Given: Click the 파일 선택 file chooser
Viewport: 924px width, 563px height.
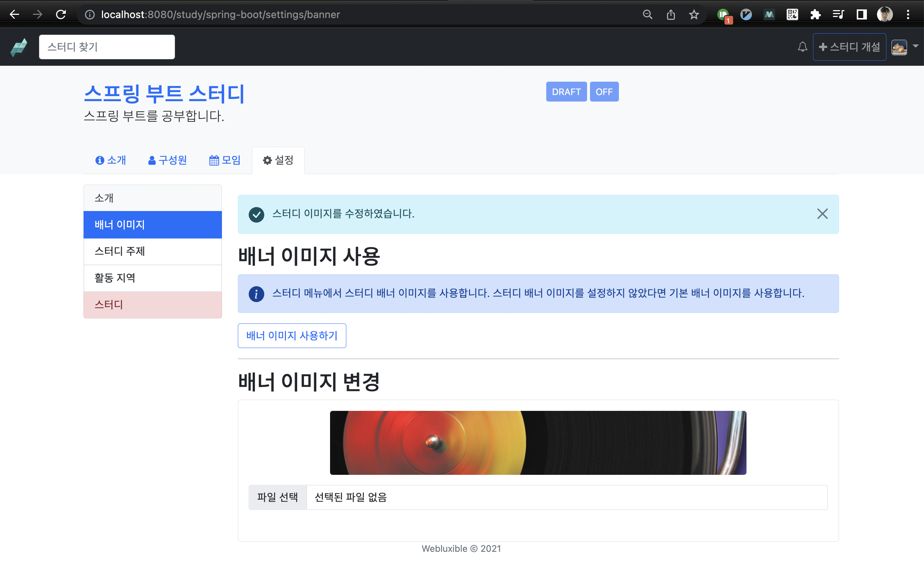Looking at the screenshot, I should point(278,497).
